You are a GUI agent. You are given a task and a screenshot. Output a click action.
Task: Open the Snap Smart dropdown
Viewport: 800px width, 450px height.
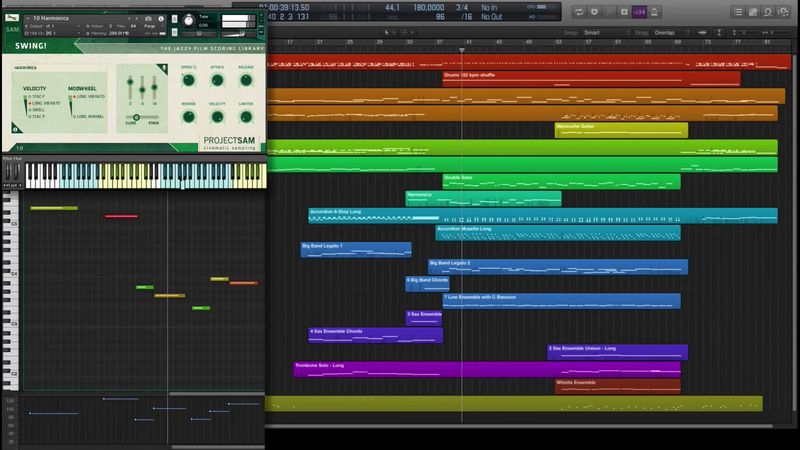[x=607, y=33]
